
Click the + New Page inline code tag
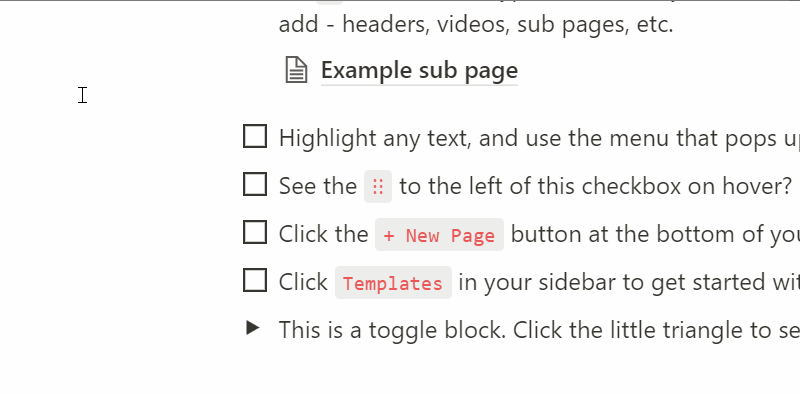(x=439, y=235)
